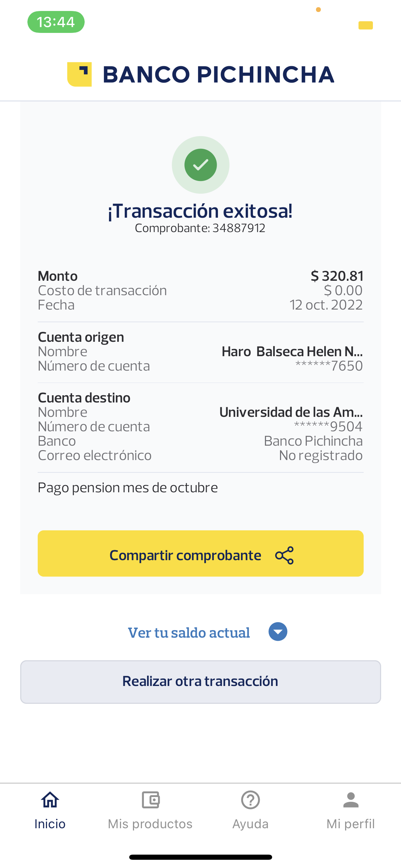Open the Ayuda tab label
This screenshot has height=868, width=401.
[x=251, y=824]
